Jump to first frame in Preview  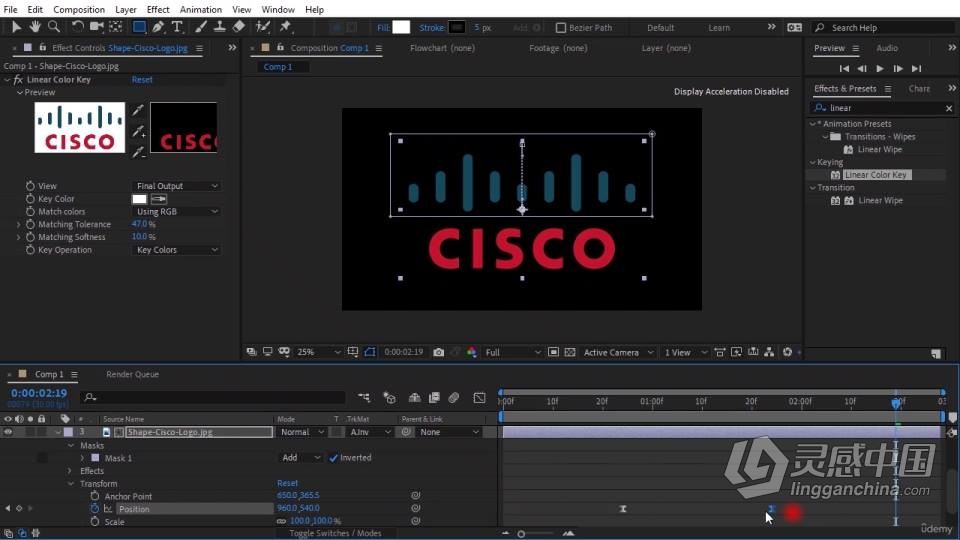(x=844, y=69)
